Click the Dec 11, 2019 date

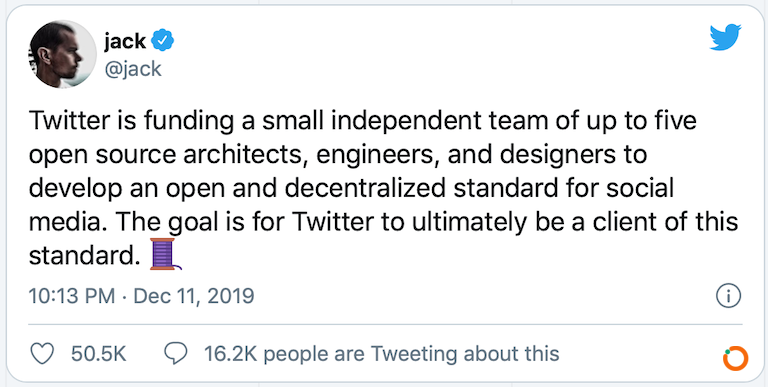pyautogui.click(x=194, y=296)
